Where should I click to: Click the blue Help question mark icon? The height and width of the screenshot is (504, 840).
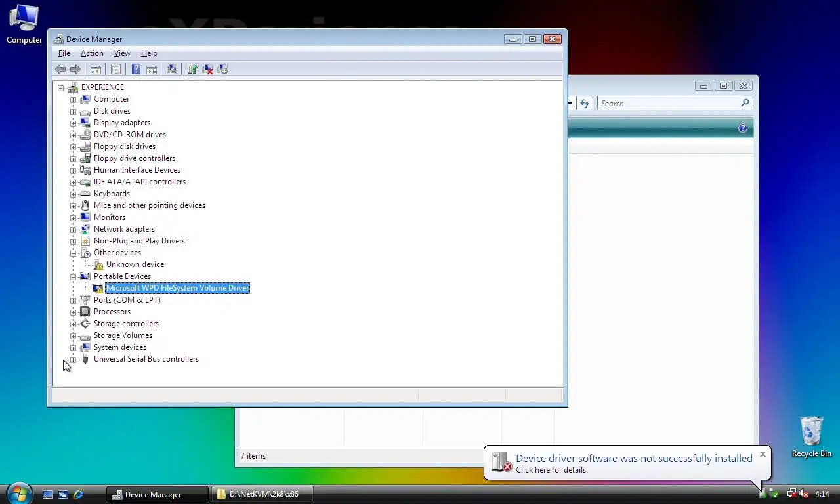pyautogui.click(x=136, y=69)
